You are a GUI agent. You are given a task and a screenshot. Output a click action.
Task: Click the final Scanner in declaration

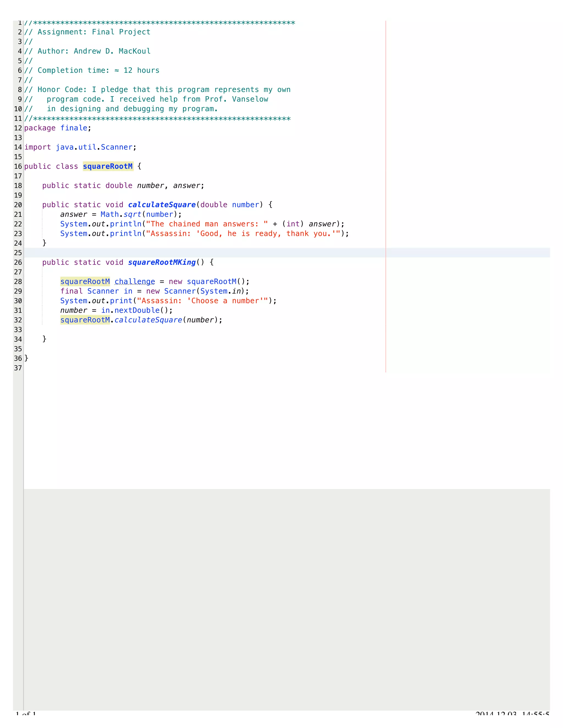[154, 291]
